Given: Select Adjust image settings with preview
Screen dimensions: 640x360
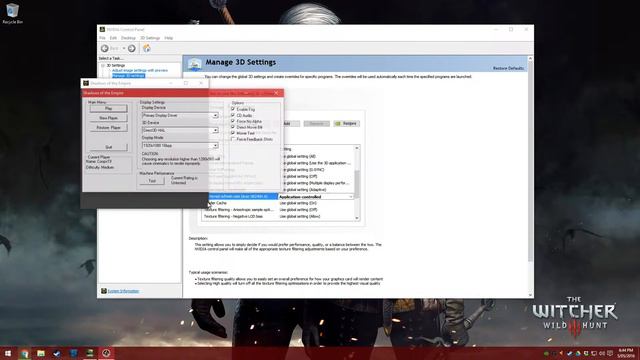Looking at the screenshot, I should [x=140, y=71].
